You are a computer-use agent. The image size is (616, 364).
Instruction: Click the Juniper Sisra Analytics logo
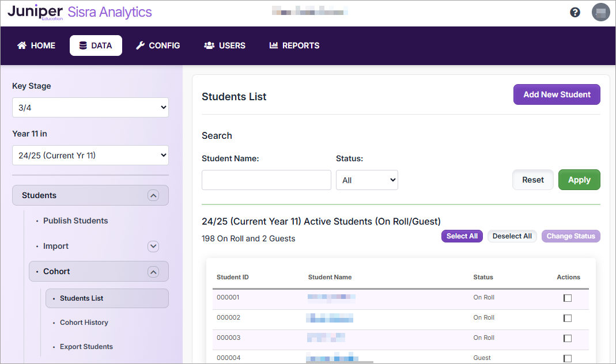(x=80, y=12)
